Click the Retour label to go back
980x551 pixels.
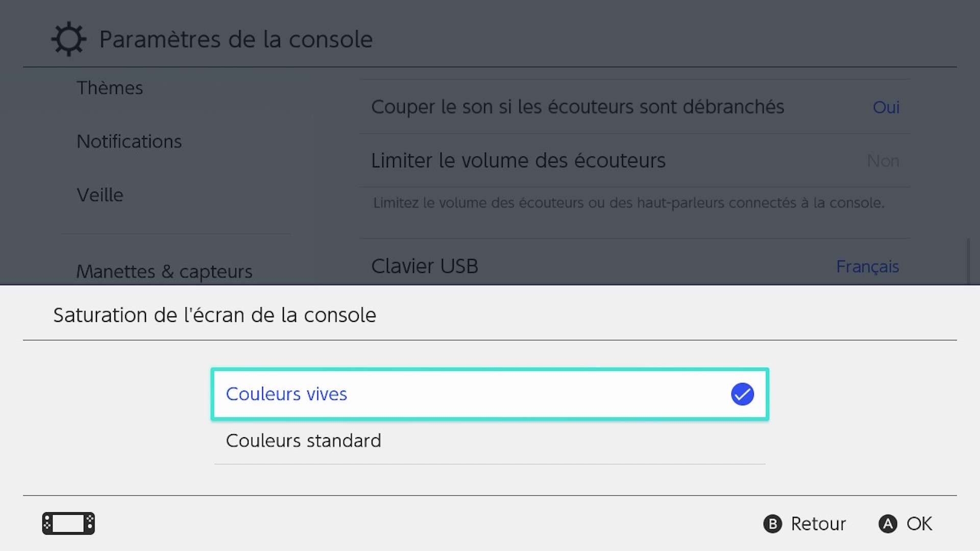click(x=818, y=524)
